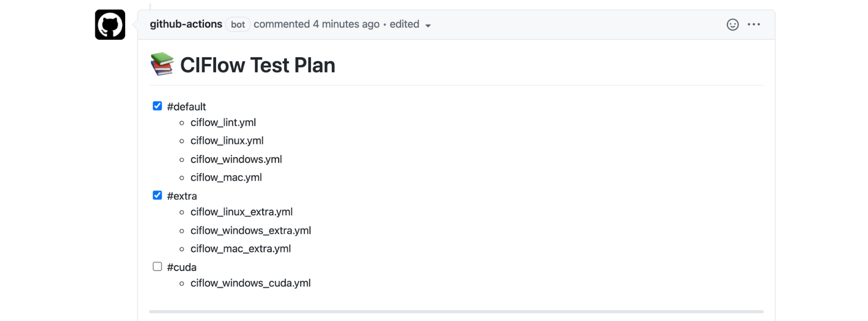Uncheck the #extra checkbox
Image resolution: width=868 pixels, height=321 pixels.
point(157,195)
